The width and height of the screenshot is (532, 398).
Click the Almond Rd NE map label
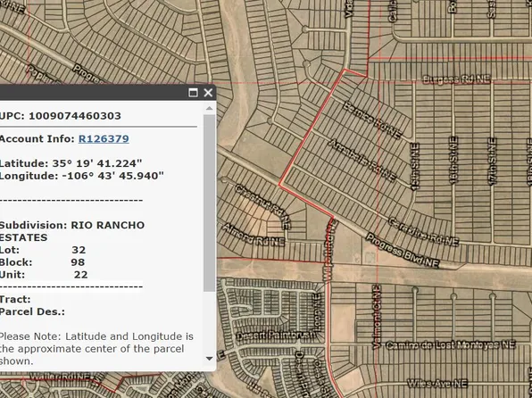point(254,235)
